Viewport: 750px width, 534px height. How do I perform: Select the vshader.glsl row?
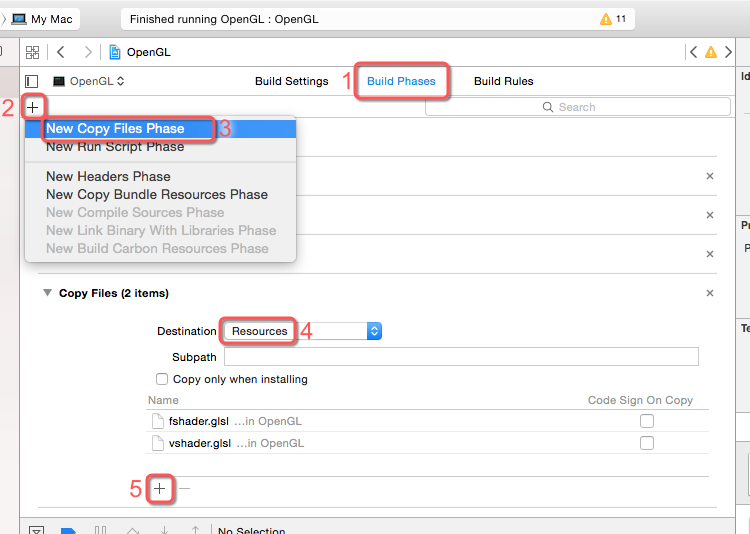click(x=427, y=443)
